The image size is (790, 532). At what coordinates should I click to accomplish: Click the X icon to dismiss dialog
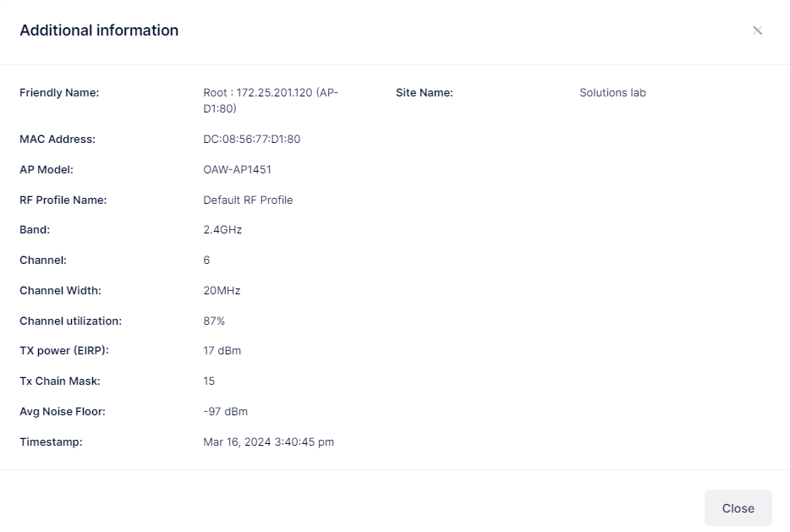click(x=758, y=30)
